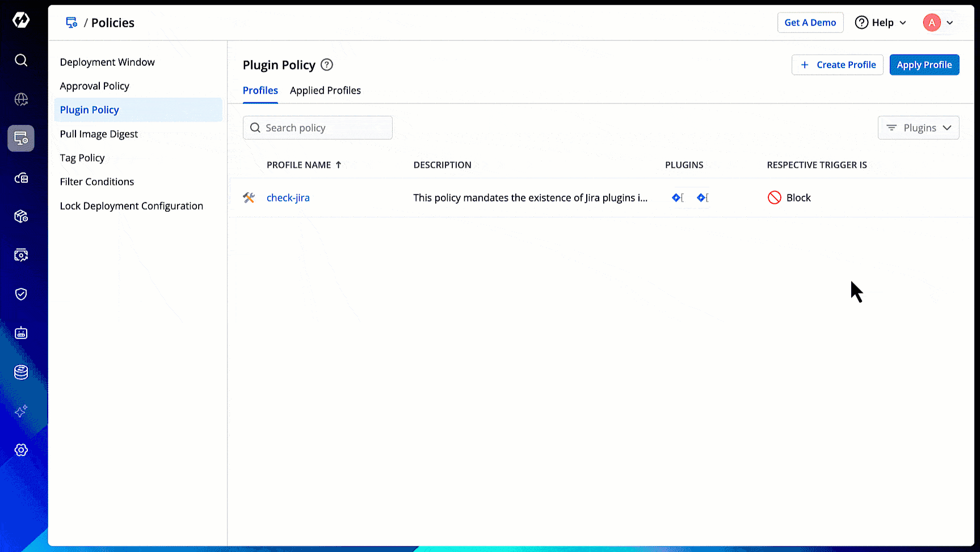Select Approval Policy in the left menu
Viewport: 980px width, 552px height.
click(x=95, y=86)
